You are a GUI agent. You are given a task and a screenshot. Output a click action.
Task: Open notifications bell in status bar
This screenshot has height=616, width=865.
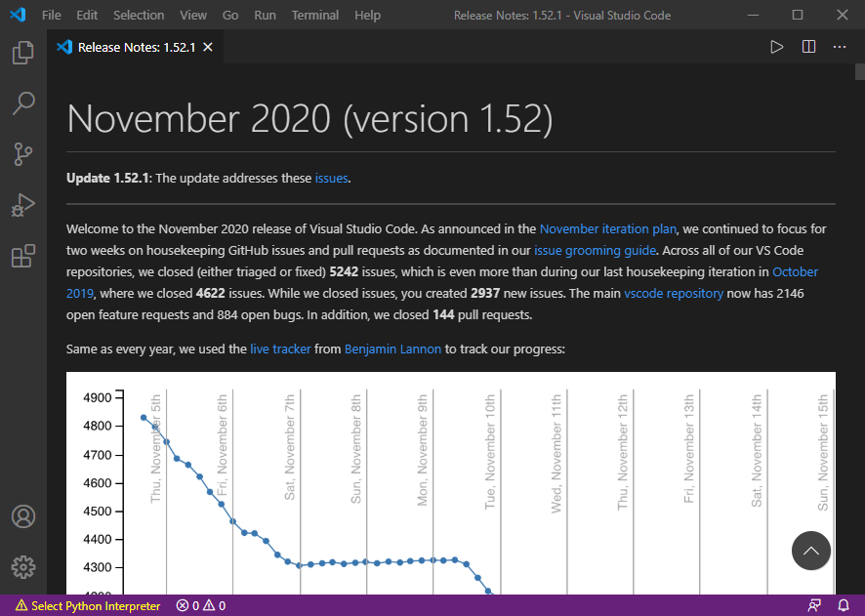[x=843, y=605]
